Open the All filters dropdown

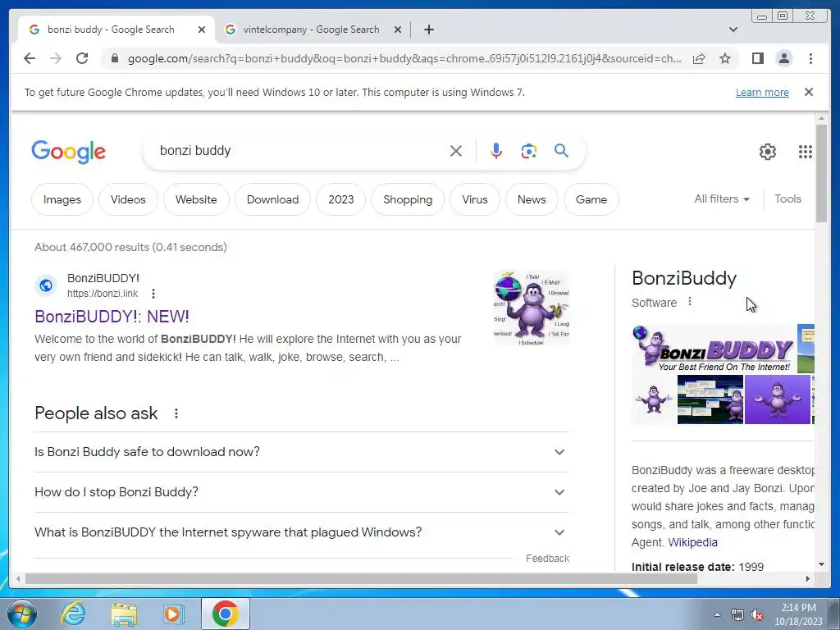(722, 199)
